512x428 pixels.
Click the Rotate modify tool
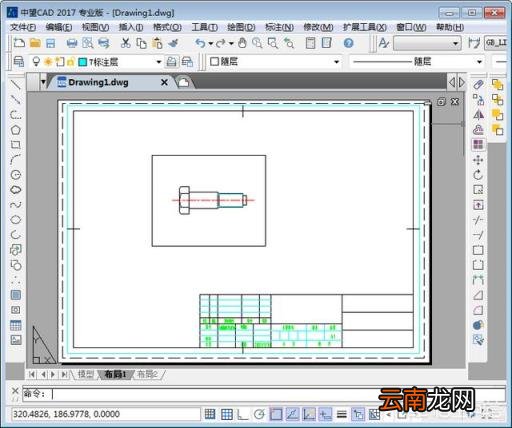(x=478, y=175)
